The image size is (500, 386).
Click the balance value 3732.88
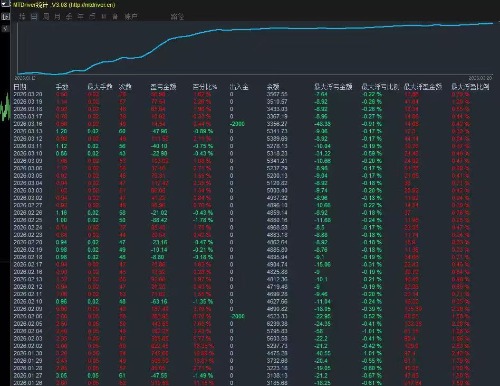[x=277, y=361]
